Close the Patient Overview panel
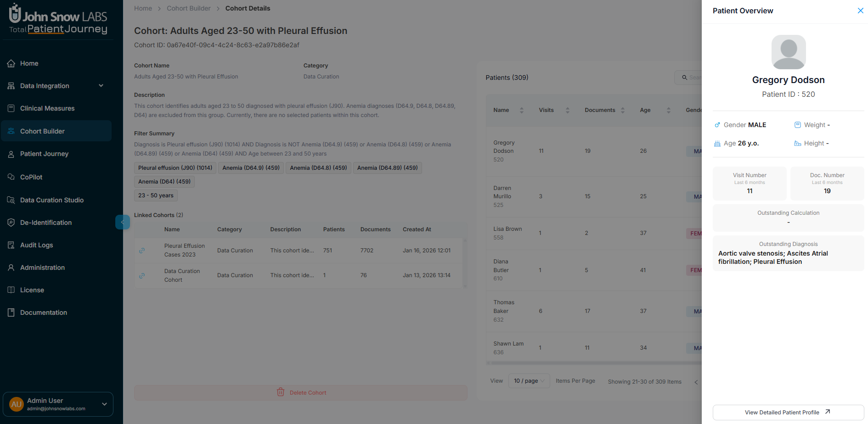This screenshot has height=424, width=868. (x=860, y=11)
